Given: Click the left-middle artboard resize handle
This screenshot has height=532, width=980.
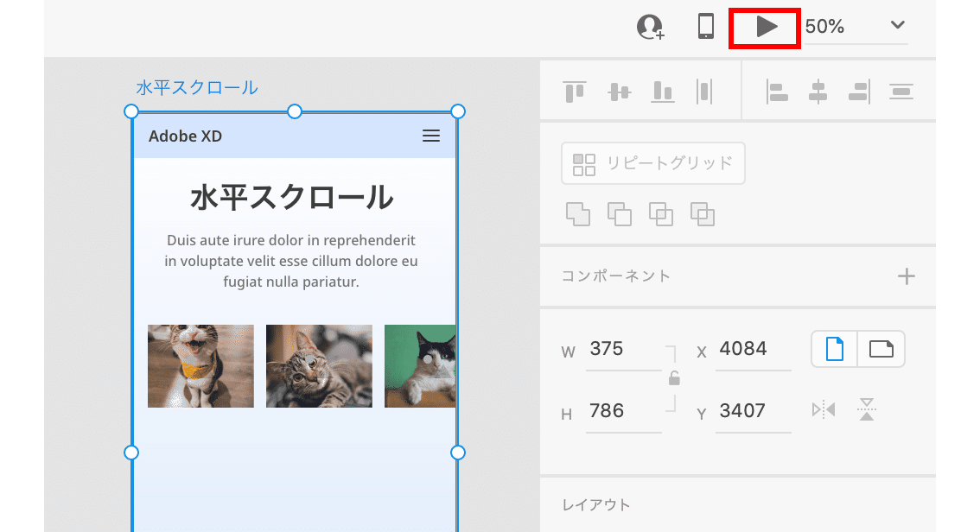Looking at the screenshot, I should point(131,452).
